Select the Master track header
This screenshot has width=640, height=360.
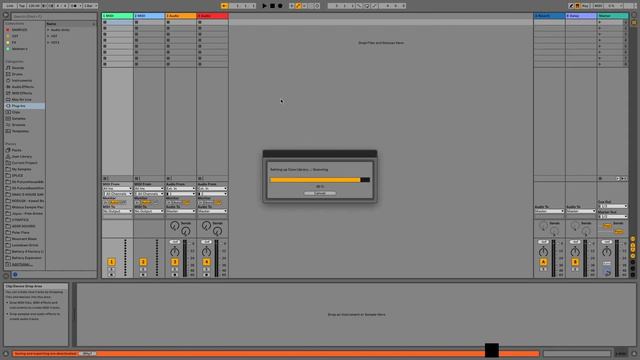[613, 16]
